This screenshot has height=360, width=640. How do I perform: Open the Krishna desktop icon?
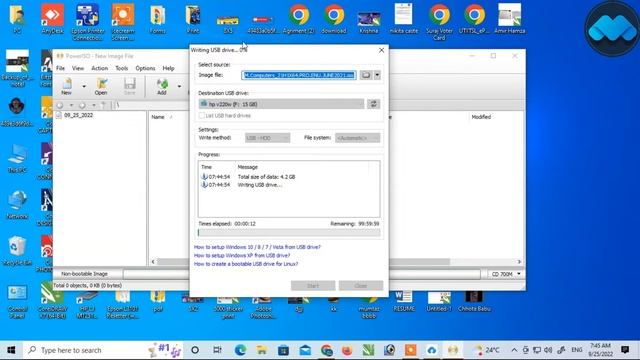[x=369, y=22]
